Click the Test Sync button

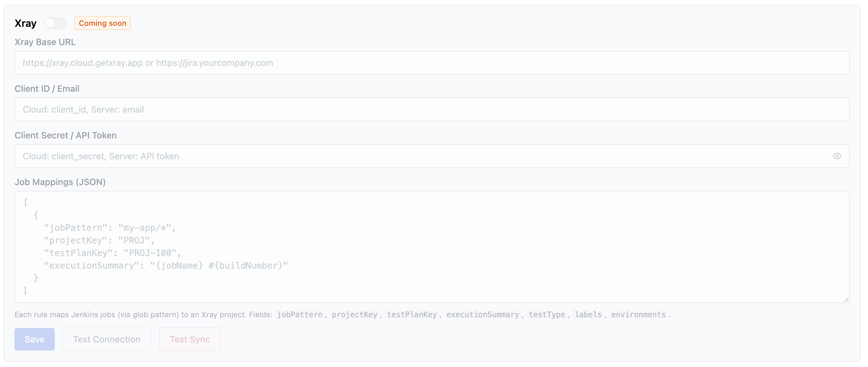click(x=190, y=339)
